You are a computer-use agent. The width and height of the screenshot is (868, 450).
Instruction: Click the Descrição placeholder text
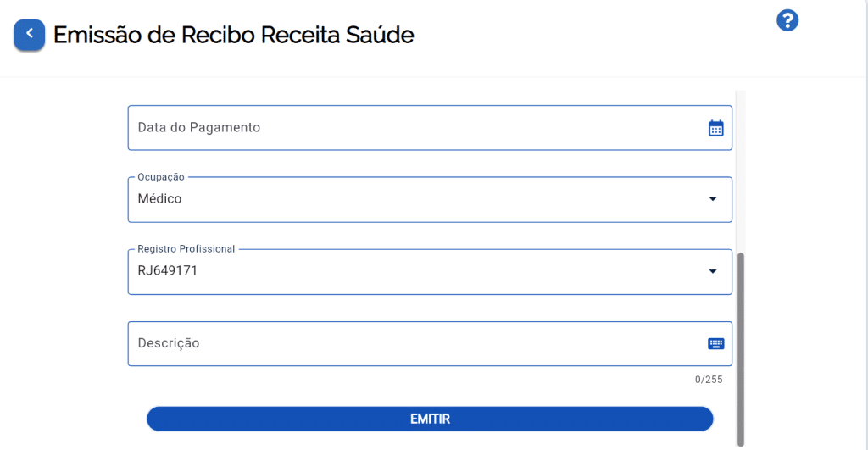coord(169,343)
